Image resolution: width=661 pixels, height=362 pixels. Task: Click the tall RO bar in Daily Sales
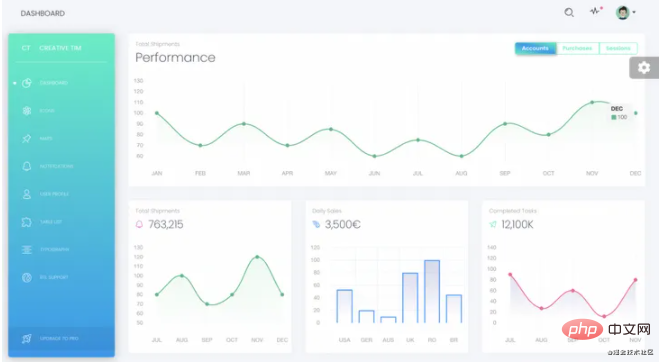point(432,292)
